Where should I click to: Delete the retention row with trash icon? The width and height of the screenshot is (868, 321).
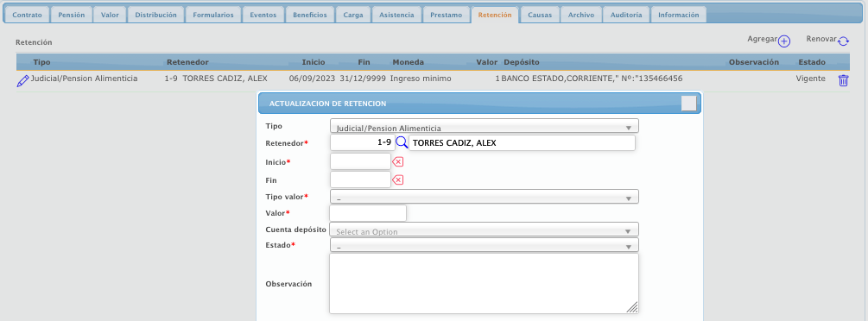(x=843, y=80)
